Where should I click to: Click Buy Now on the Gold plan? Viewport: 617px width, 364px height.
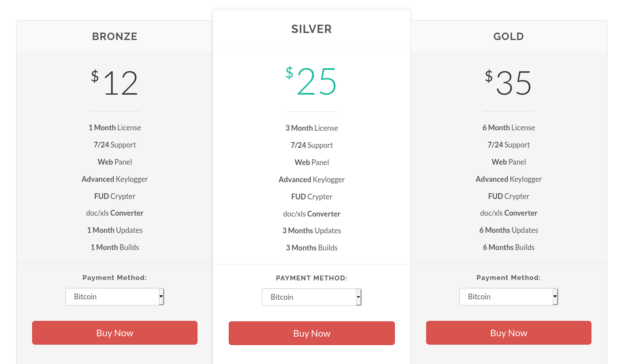509,333
